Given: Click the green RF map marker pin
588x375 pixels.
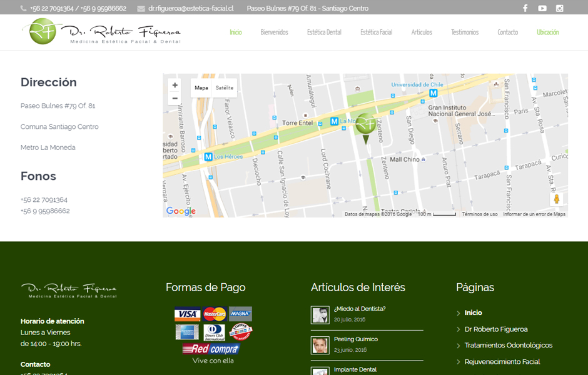Looking at the screenshot, I should (366, 128).
